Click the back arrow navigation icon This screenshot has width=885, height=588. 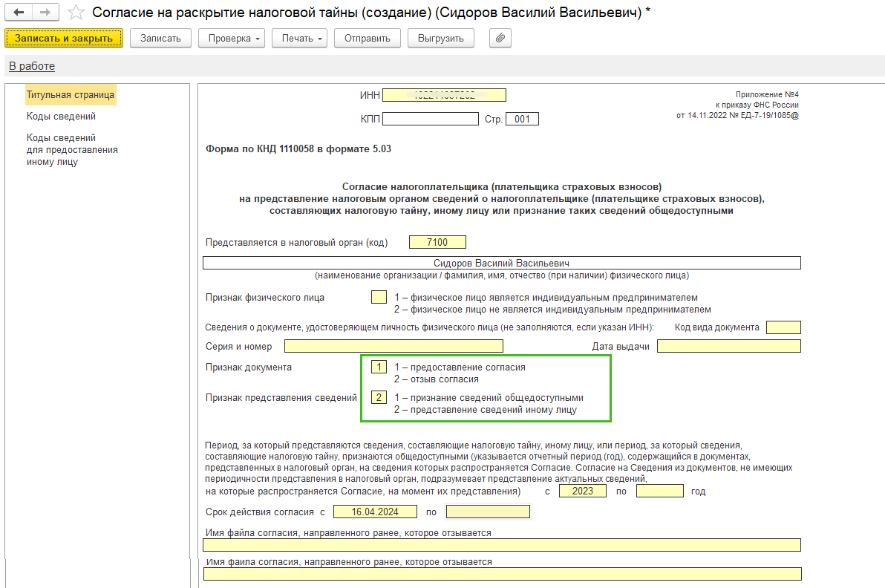[19, 13]
